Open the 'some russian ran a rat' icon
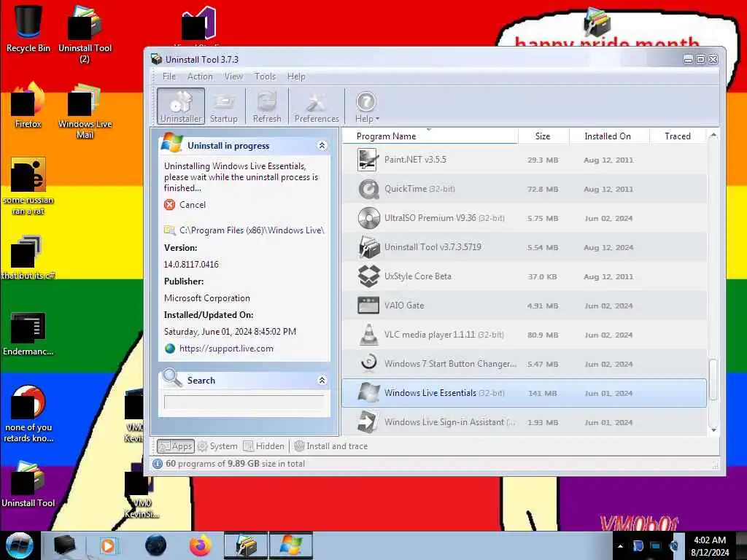 click(x=28, y=186)
